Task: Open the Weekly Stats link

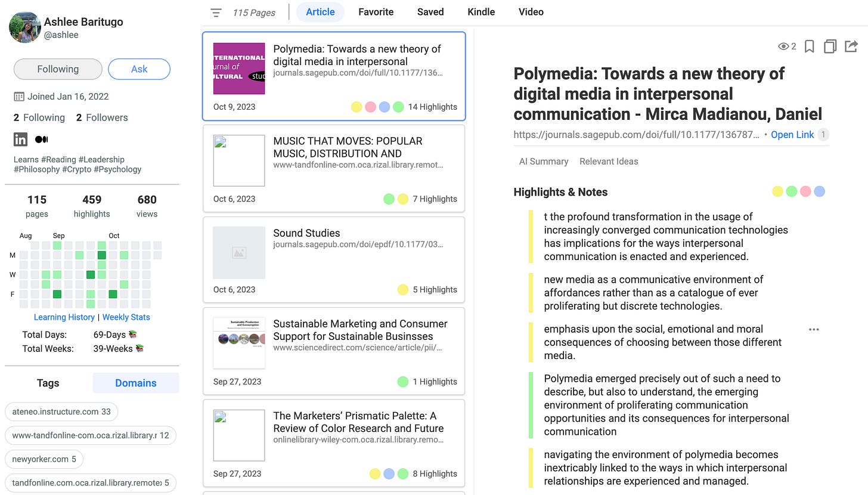Action: click(x=126, y=317)
